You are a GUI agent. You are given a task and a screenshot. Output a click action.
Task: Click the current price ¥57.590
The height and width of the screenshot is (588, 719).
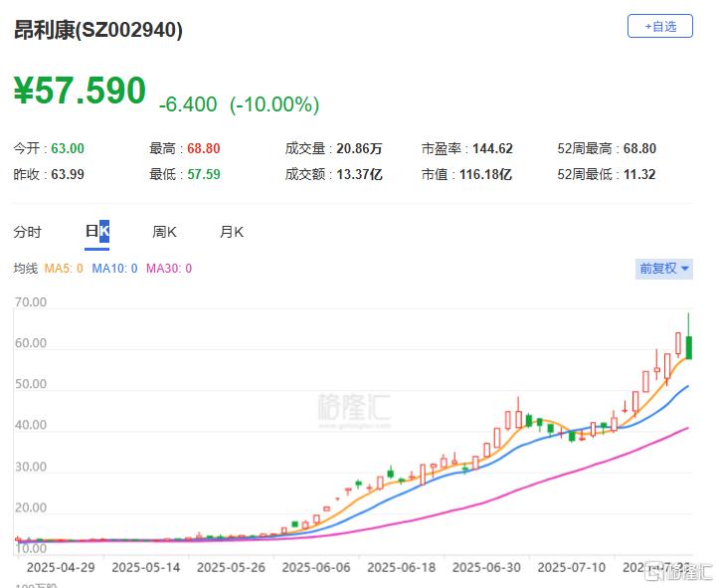(80, 91)
